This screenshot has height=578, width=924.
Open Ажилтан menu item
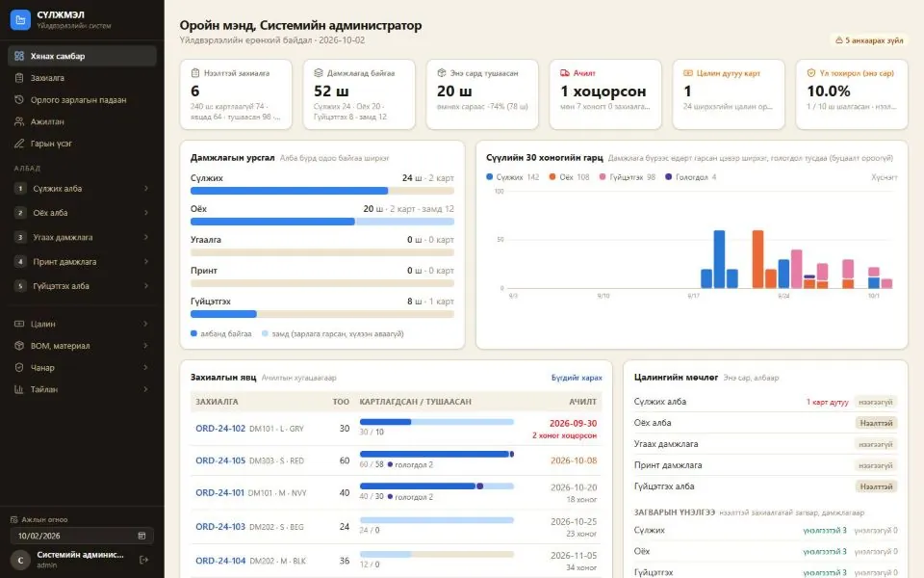click(82, 121)
